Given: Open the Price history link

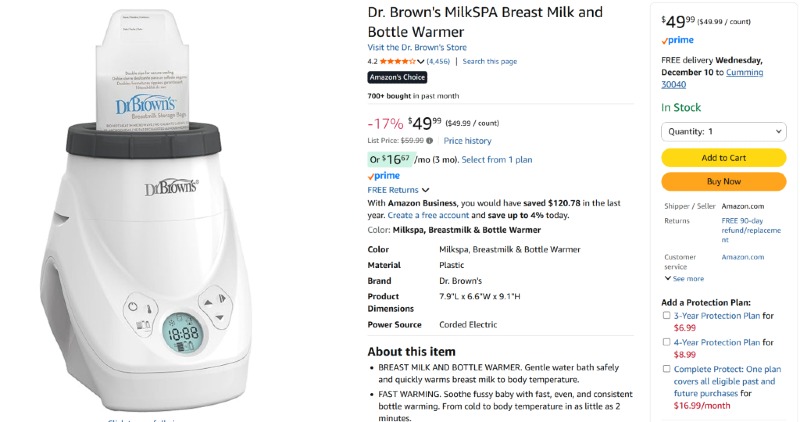Looking at the screenshot, I should (467, 141).
